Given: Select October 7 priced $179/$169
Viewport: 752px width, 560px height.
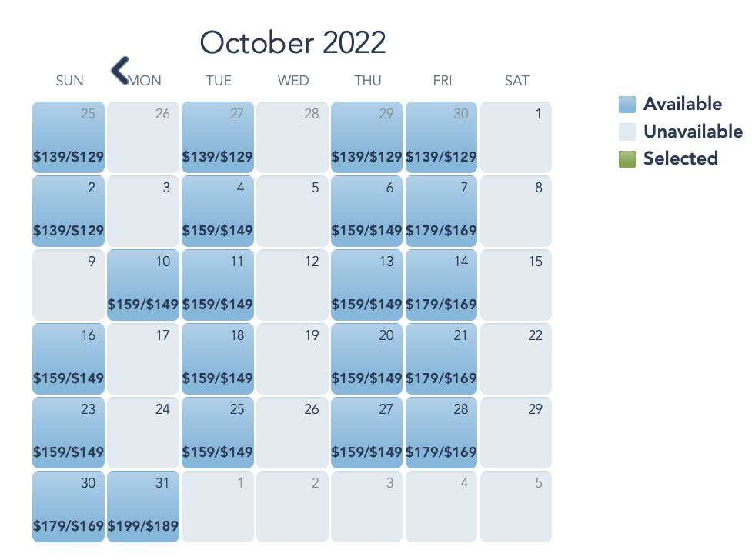Looking at the screenshot, I should 442,211.
